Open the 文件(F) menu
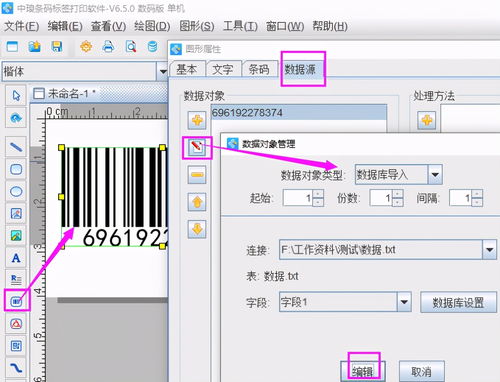 tap(21, 26)
